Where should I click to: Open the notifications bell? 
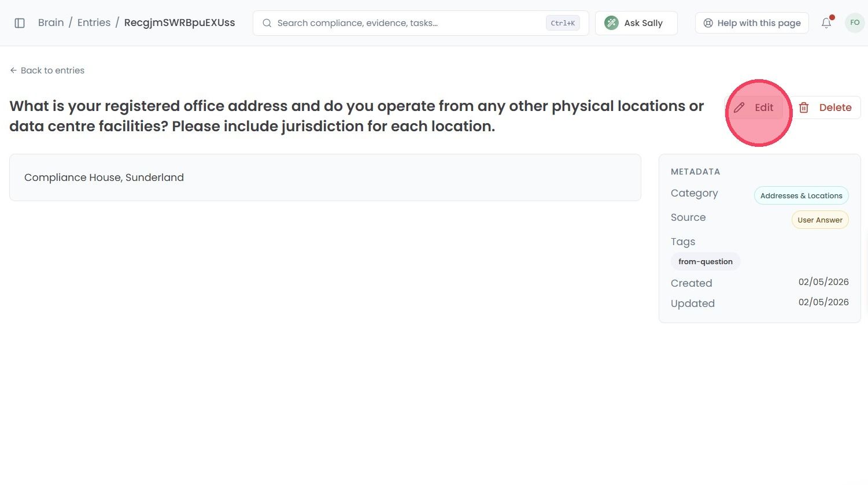point(826,23)
